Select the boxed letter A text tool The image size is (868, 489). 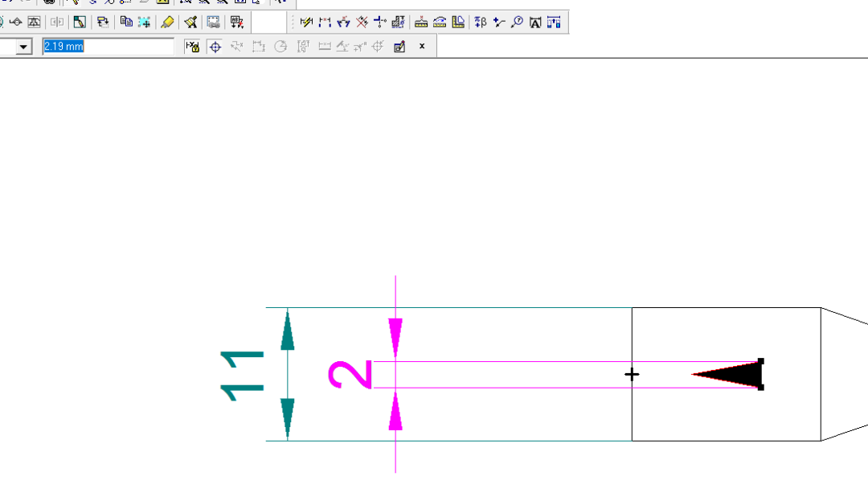[535, 23]
